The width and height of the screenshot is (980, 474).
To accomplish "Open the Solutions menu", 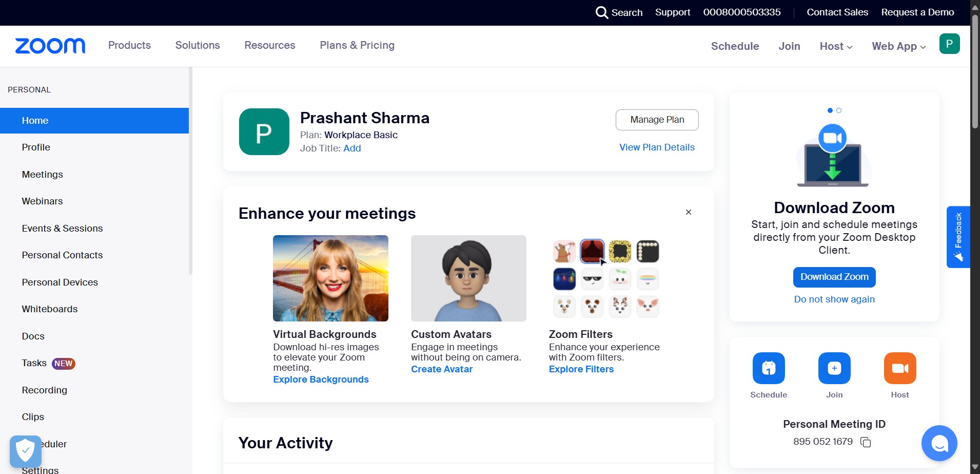I will click(x=198, y=45).
